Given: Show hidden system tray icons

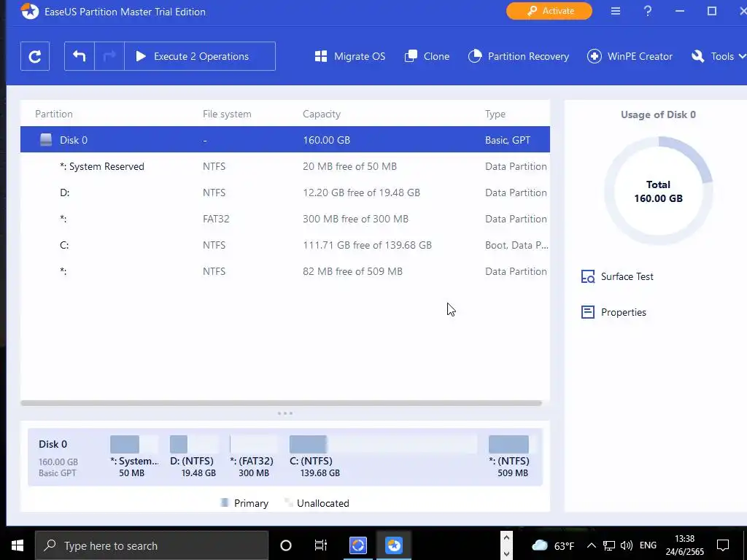Looking at the screenshot, I should [591, 545].
